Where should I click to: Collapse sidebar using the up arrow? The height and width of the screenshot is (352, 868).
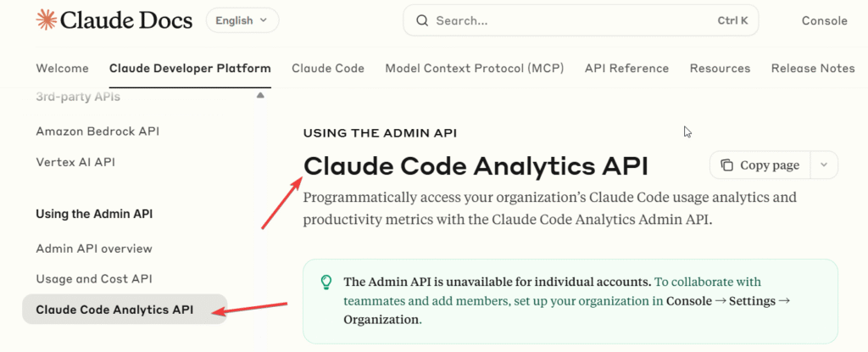[259, 96]
